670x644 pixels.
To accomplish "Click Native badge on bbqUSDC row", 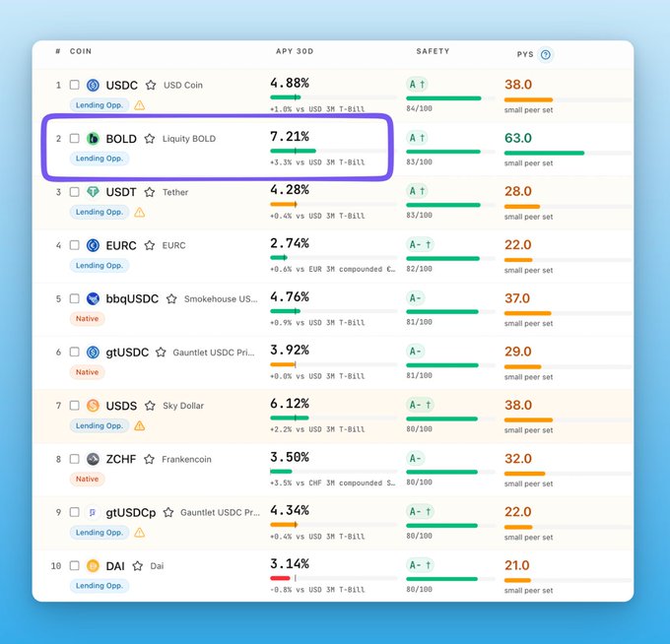I will tap(87, 319).
